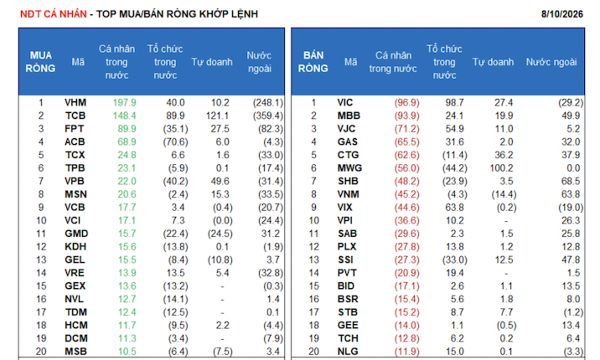The height and width of the screenshot is (360, 600).
Task: Click the SHB foreign value 68.5
Action: pos(571,181)
